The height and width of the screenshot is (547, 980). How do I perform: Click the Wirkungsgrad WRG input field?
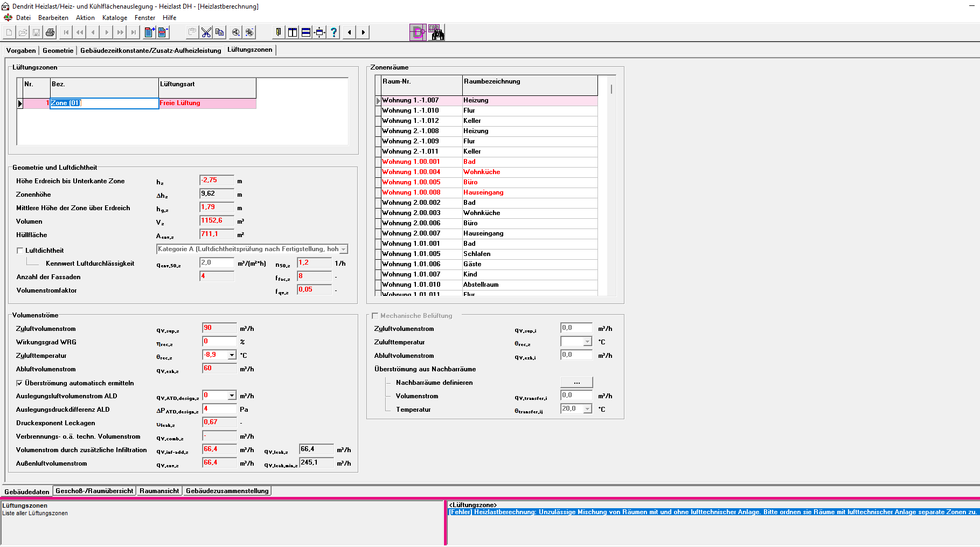[219, 342]
